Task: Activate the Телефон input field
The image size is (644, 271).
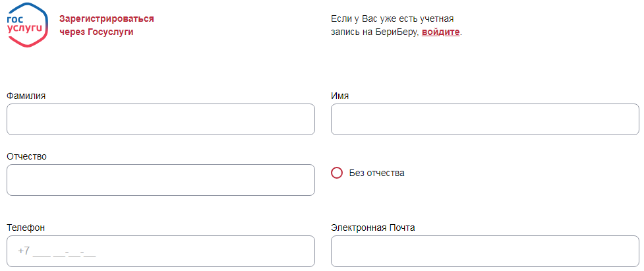Action: 161,251
